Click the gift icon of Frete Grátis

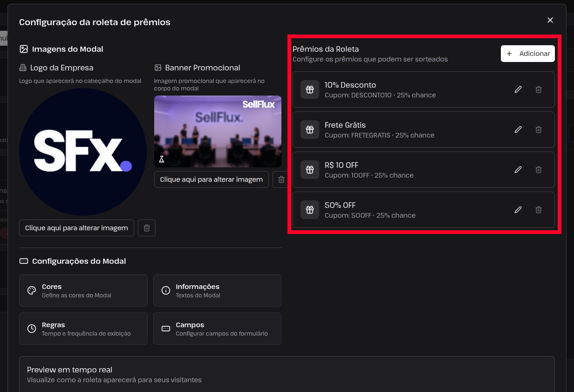click(x=310, y=130)
